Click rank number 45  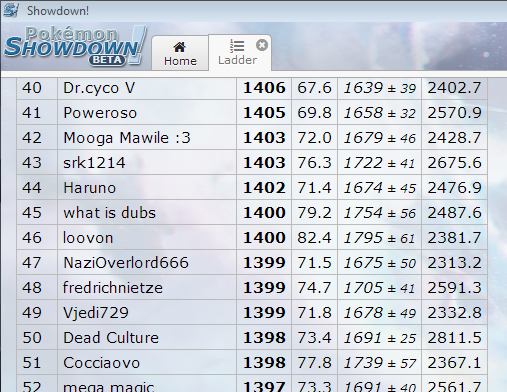(32, 213)
